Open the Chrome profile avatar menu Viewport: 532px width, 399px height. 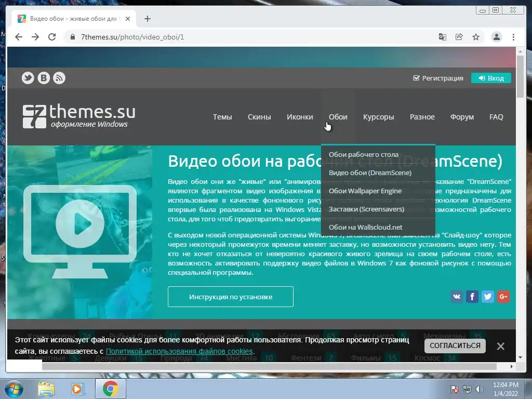pyautogui.click(x=496, y=37)
